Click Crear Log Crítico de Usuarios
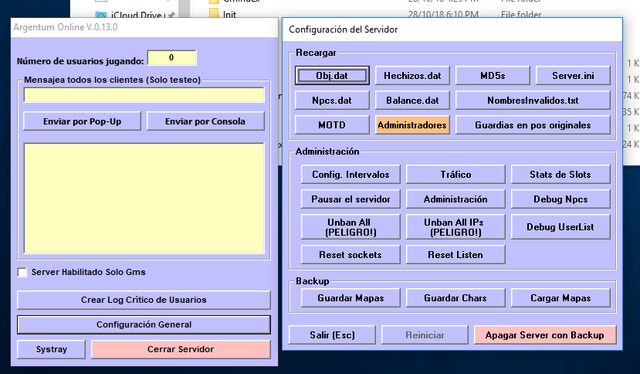The height and width of the screenshot is (374, 640). [x=144, y=300]
